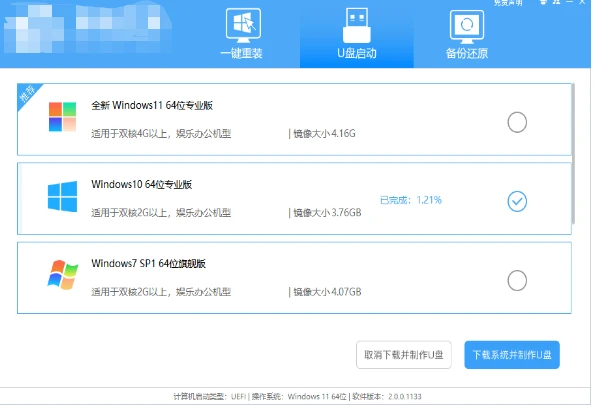Click the 适用于双核4G以上 description text
594x405 pixels.
161,133
